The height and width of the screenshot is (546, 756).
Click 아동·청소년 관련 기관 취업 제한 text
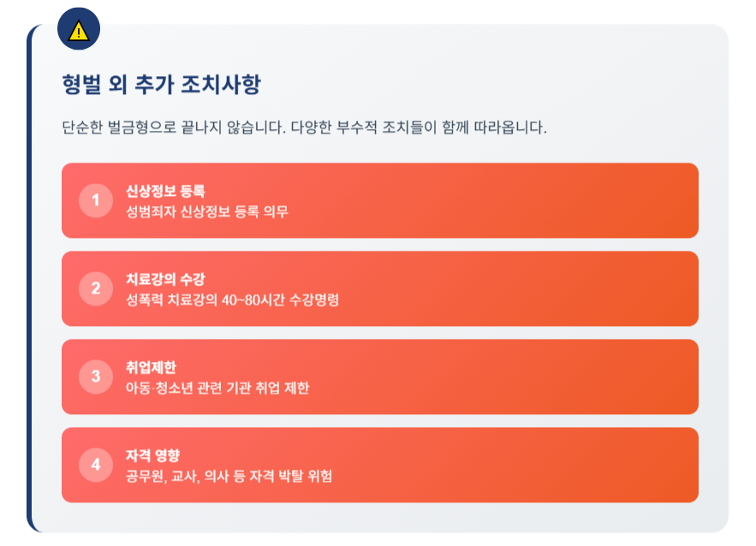tap(217, 388)
